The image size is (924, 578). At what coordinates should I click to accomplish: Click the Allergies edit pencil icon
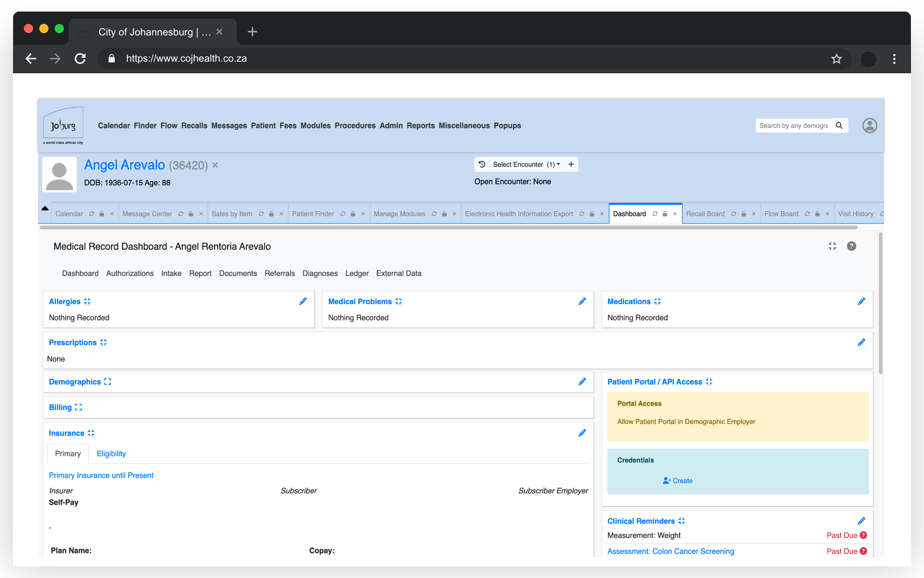point(303,301)
